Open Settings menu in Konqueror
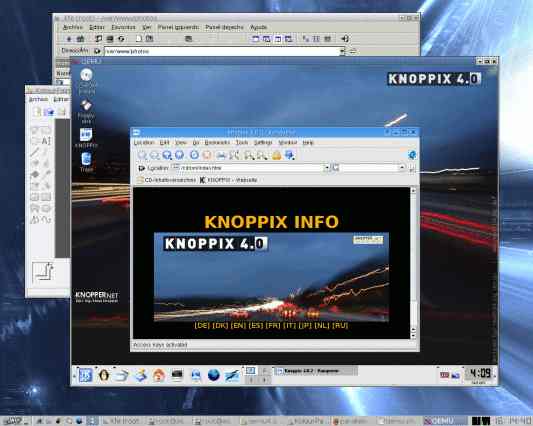 tap(263, 142)
